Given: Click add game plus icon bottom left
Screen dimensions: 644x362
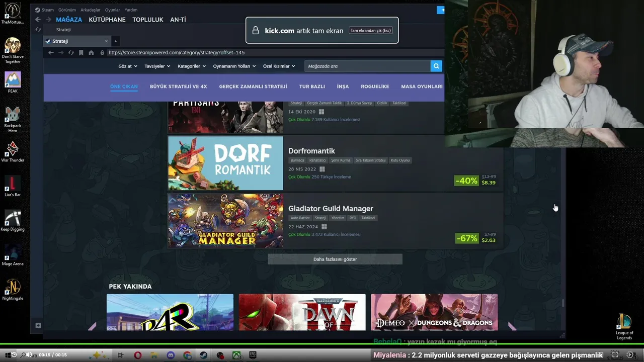Looking at the screenshot, I should tap(38, 325).
